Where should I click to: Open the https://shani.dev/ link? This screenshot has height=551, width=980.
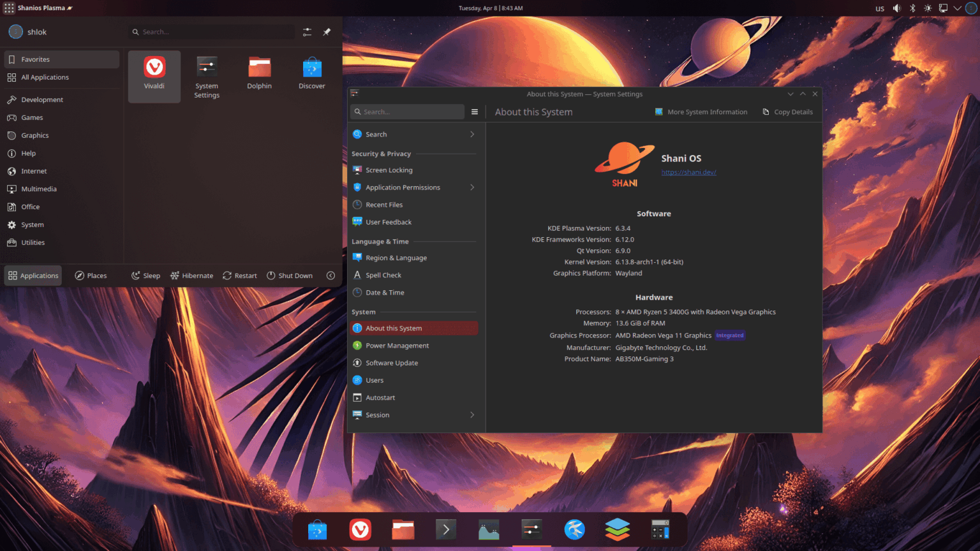point(688,172)
